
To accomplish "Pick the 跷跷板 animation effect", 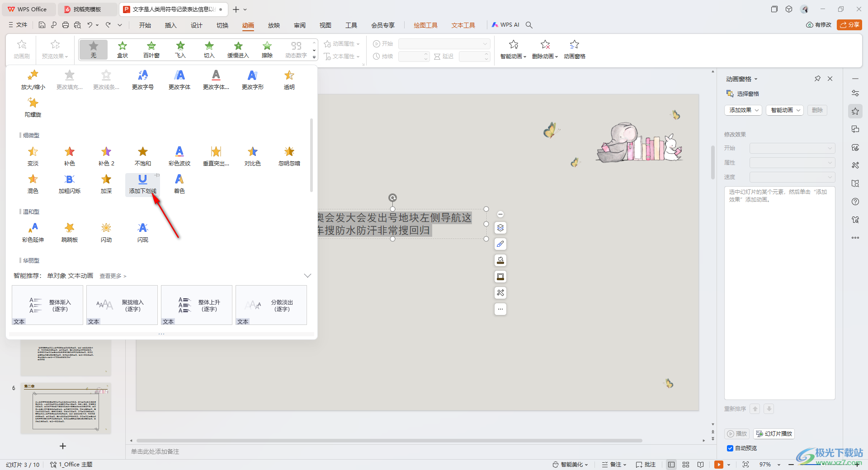I will click(x=70, y=232).
